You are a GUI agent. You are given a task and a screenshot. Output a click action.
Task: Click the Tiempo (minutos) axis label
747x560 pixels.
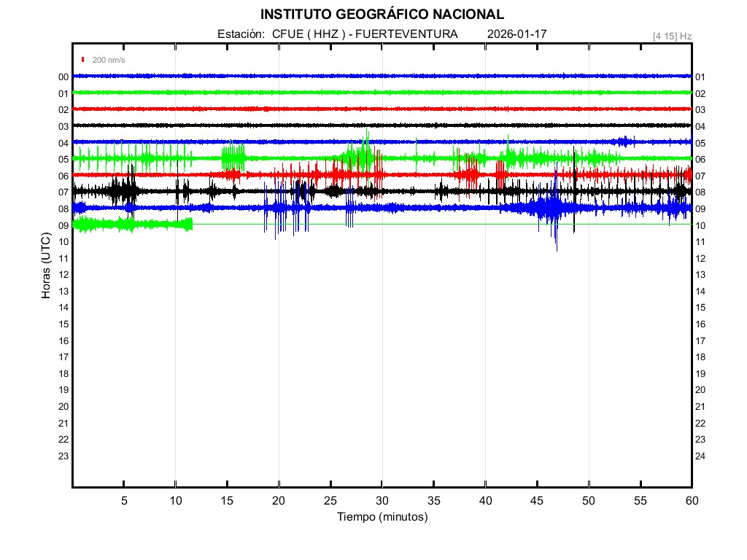coord(382,517)
